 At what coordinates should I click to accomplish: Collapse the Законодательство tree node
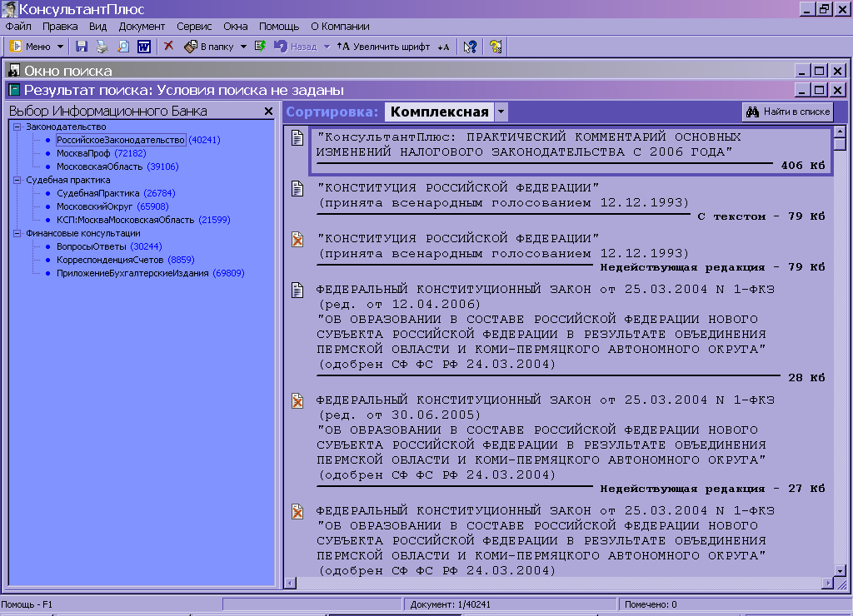pyautogui.click(x=17, y=127)
